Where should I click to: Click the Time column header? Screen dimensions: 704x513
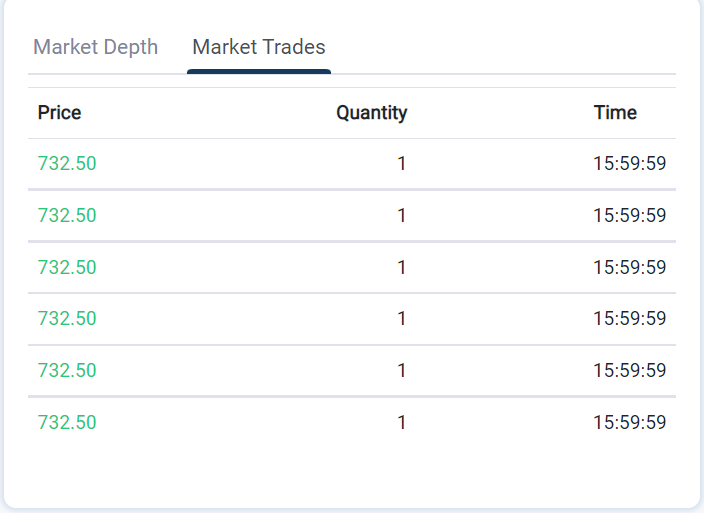pos(615,113)
